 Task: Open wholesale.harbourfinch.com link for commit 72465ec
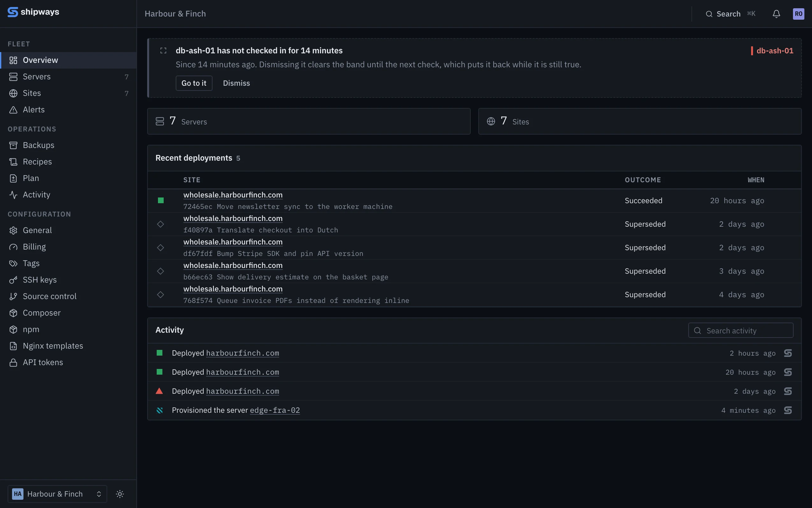[x=233, y=195]
